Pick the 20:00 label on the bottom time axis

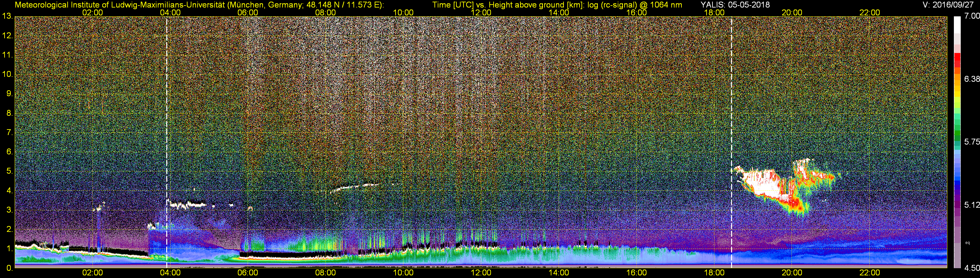tap(792, 273)
